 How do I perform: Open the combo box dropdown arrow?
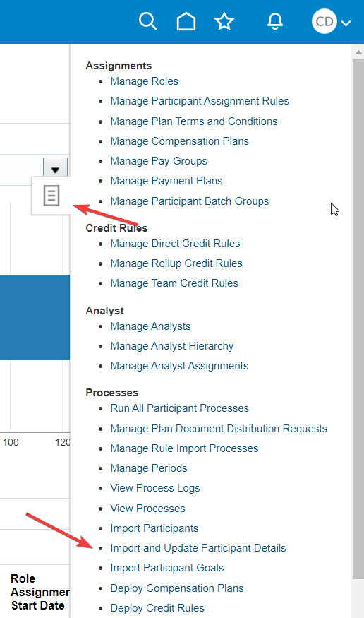[x=55, y=170]
